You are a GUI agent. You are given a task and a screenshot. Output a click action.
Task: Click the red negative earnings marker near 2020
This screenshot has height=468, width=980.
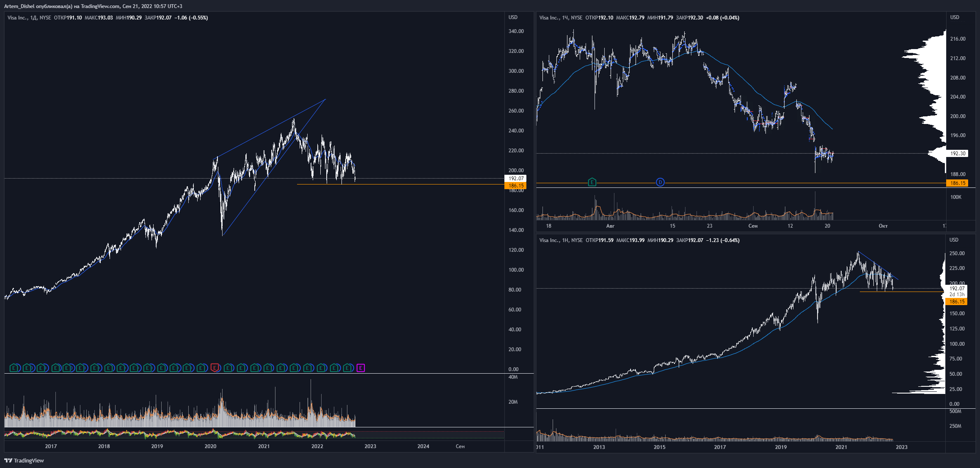pos(215,368)
